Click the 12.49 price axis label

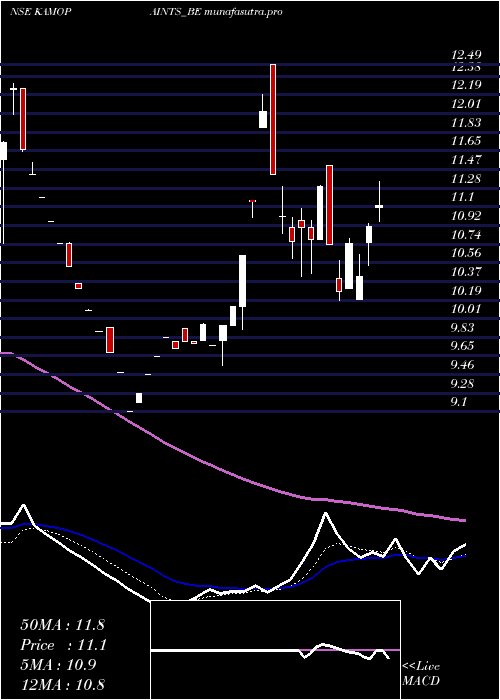466,55
